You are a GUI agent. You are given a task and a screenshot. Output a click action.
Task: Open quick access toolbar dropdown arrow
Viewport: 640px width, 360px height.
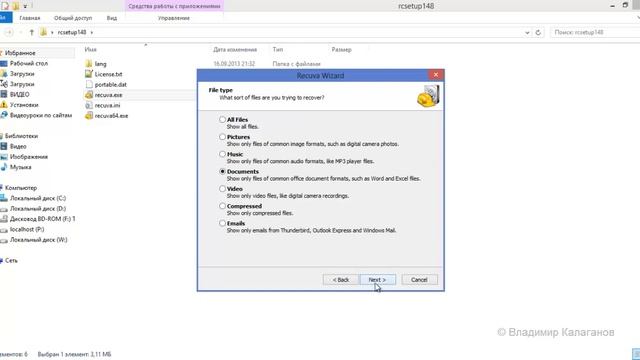tap(25, 7)
